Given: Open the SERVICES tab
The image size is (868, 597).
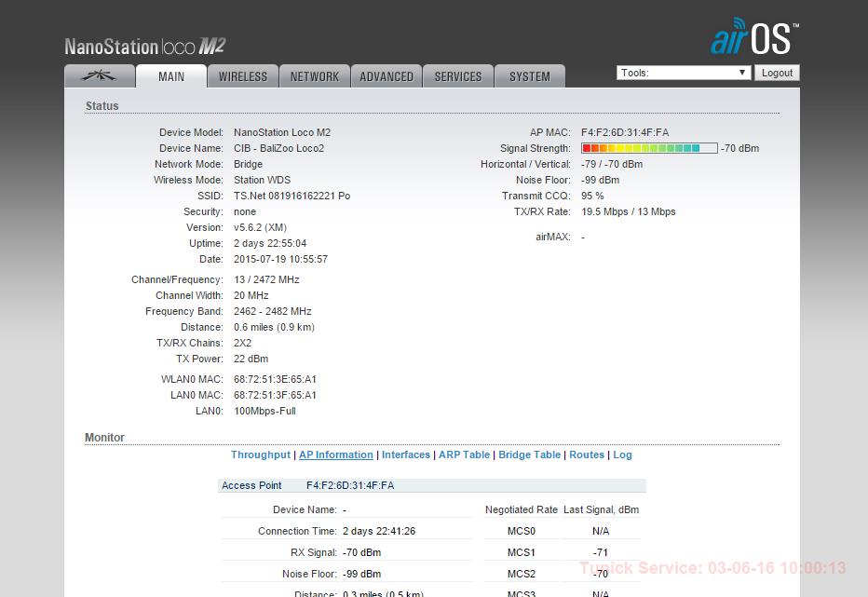Looking at the screenshot, I should (458, 76).
